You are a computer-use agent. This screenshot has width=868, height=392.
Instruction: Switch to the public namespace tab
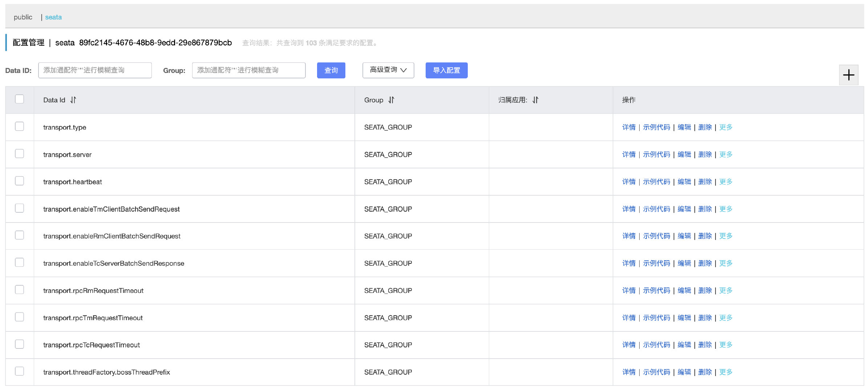(x=23, y=17)
